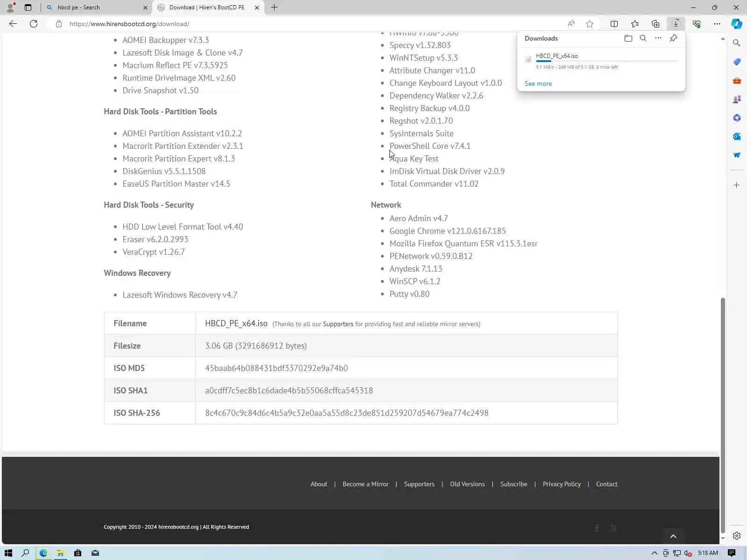Viewport: 747px width, 560px height.
Task: View site information via the lock icon
Action: (59, 24)
